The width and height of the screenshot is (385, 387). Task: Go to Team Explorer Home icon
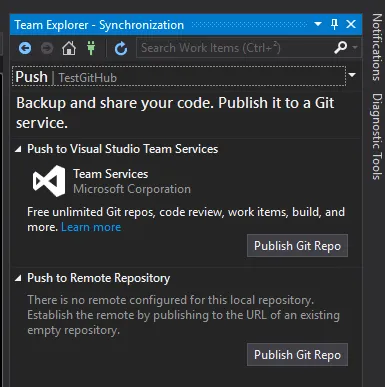click(x=69, y=48)
